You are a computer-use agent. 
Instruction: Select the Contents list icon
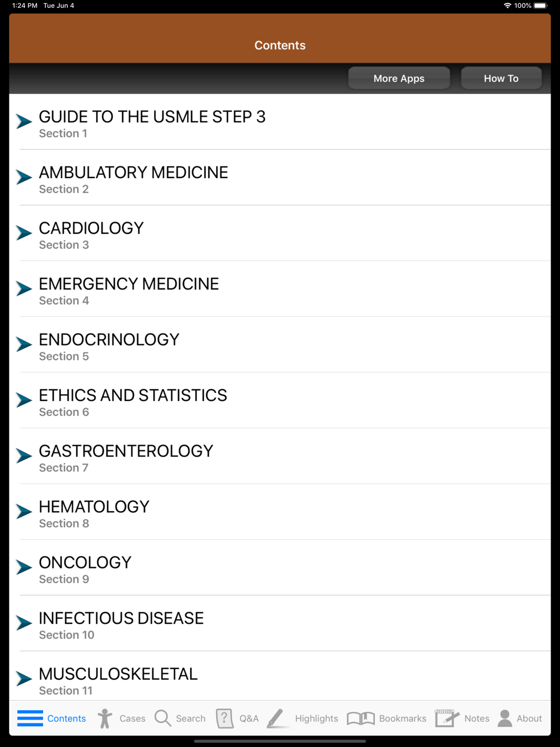pos(30,718)
